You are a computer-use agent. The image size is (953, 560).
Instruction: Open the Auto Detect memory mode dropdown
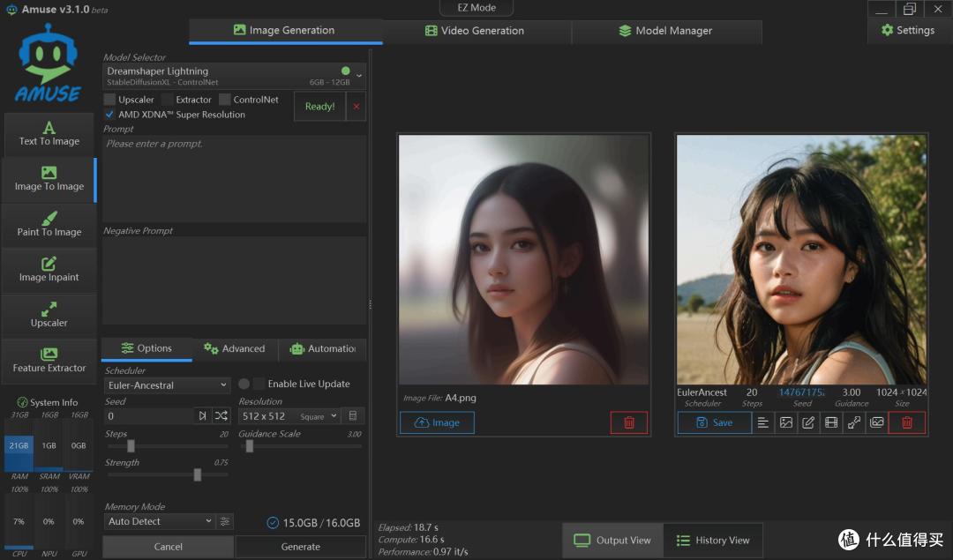click(x=160, y=521)
